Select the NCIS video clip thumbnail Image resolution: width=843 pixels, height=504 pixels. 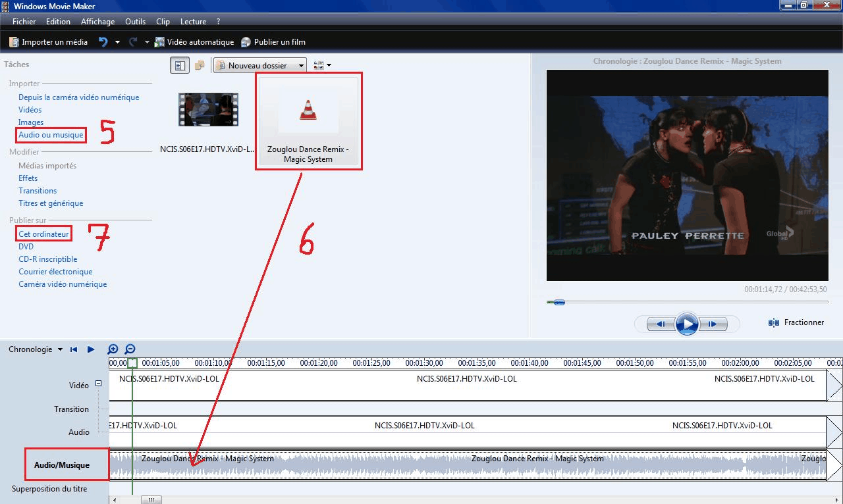coord(208,109)
